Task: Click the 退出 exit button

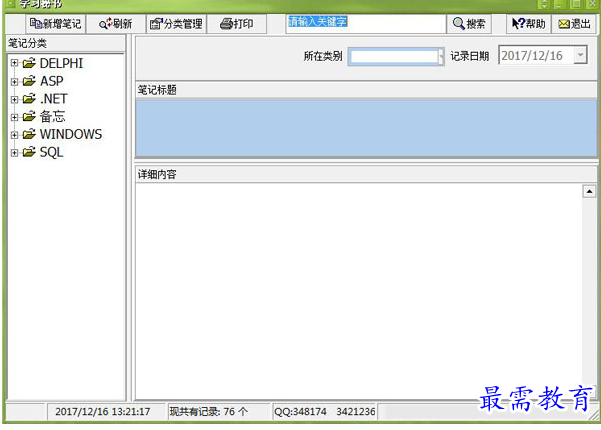Action: pyautogui.click(x=574, y=24)
